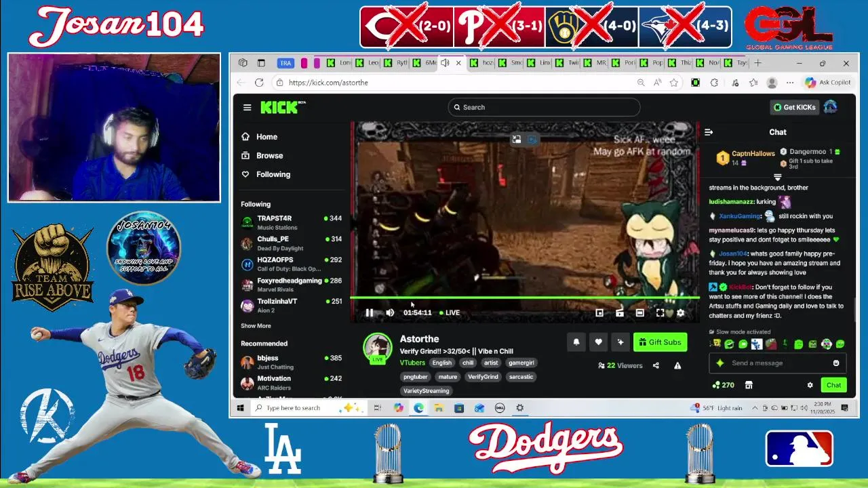Pause the Astorthe live stream
Image resolution: width=868 pixels, height=488 pixels.
pyautogui.click(x=369, y=312)
